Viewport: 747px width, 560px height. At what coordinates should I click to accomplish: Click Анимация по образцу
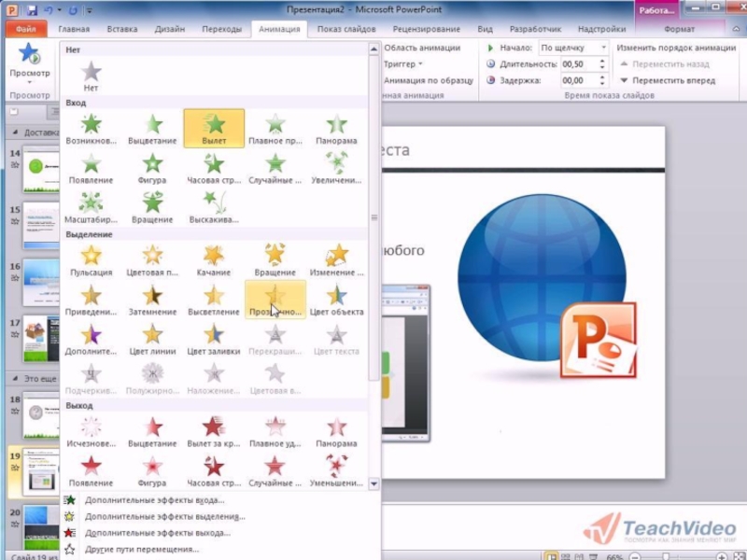click(x=429, y=80)
